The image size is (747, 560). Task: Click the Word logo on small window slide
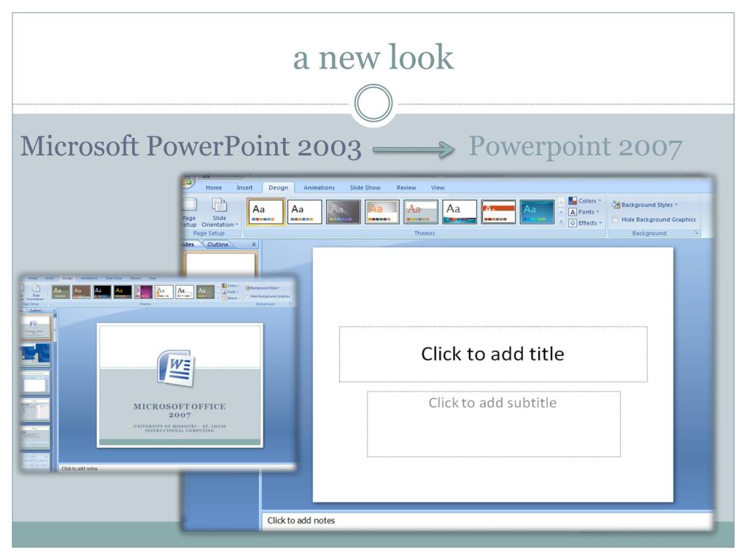coord(177,368)
